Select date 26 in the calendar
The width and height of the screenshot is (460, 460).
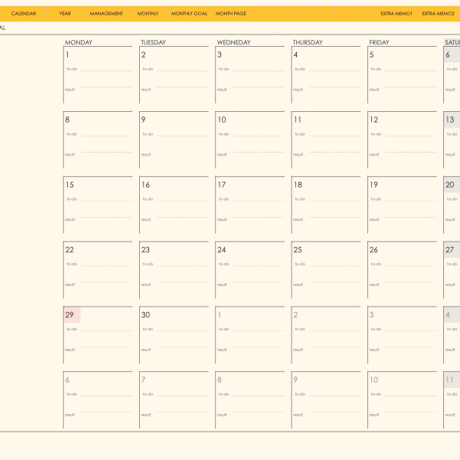click(x=374, y=250)
